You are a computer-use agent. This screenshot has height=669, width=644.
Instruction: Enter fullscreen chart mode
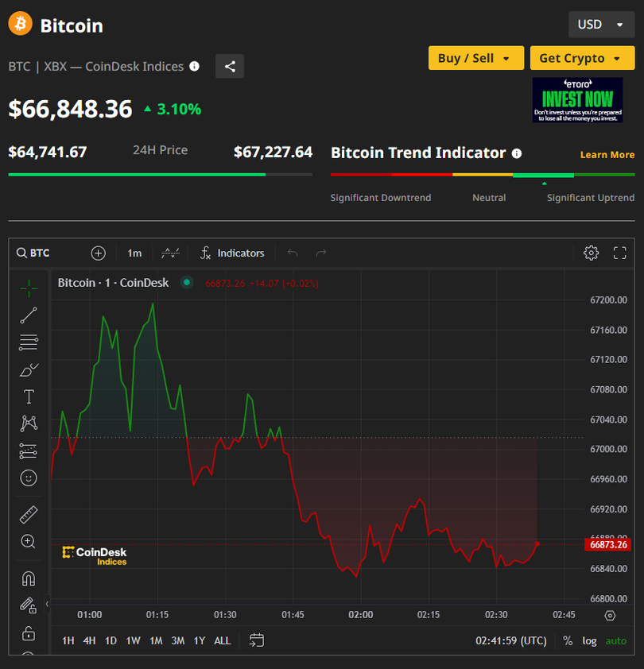click(620, 253)
